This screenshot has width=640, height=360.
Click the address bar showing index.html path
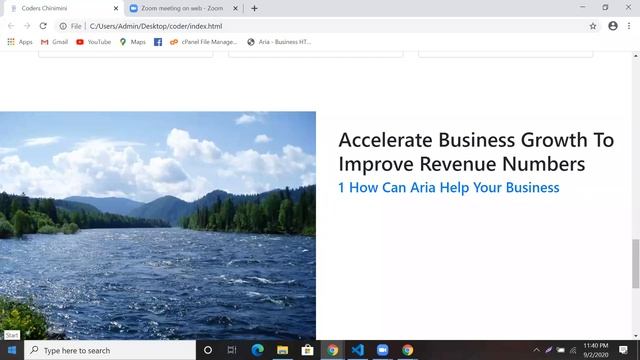(327, 26)
